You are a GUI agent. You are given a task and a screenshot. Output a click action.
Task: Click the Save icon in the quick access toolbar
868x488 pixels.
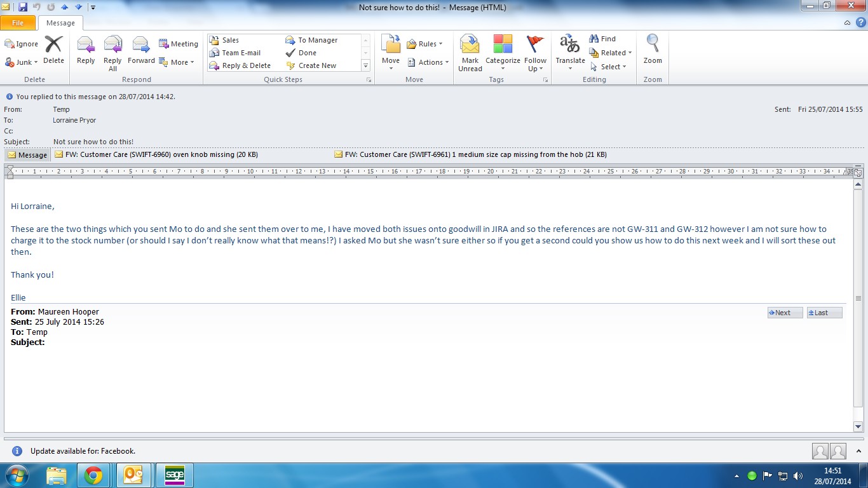pos(23,7)
